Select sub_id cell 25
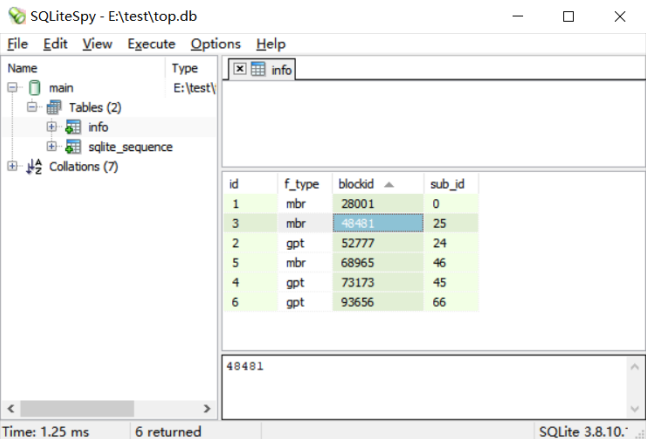This screenshot has width=646, height=439. 451,223
